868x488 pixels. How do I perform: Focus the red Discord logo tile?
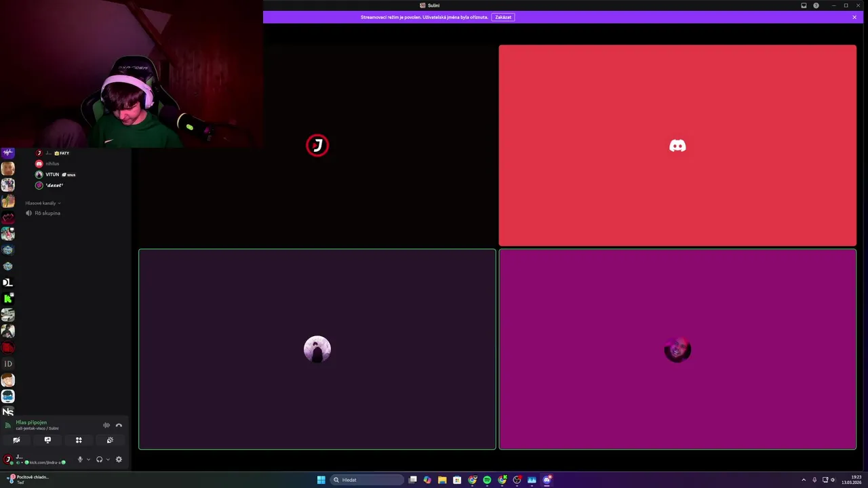coord(677,145)
